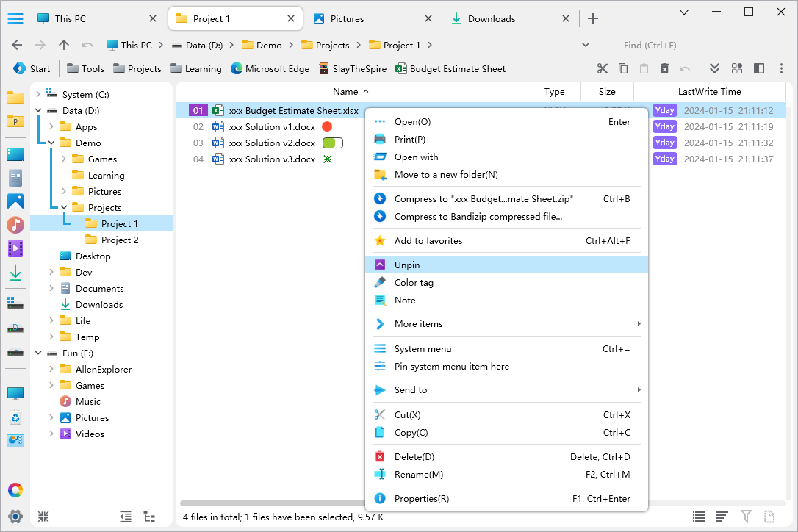798x532 pixels.
Task: Switch to the Downloads tab
Action: [x=491, y=18]
